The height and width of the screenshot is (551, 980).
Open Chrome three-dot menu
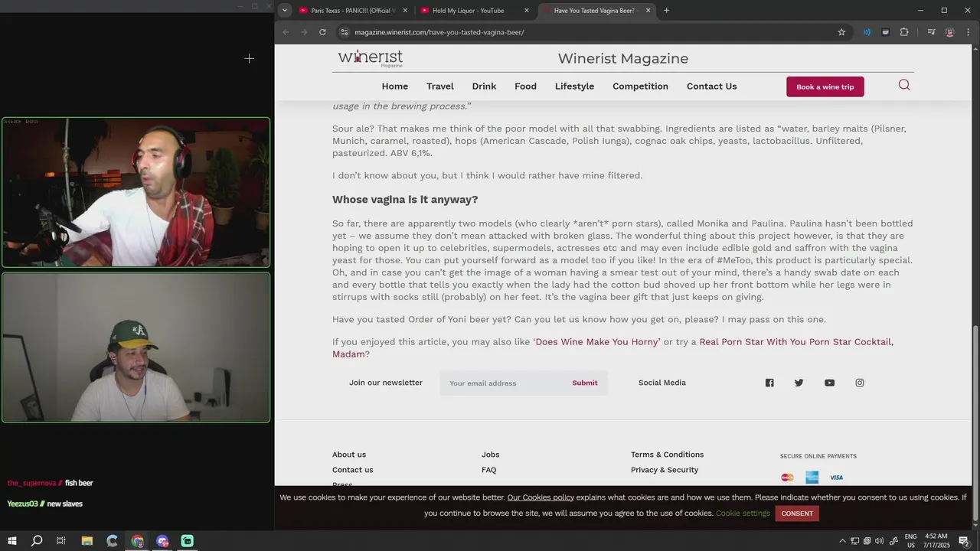tap(969, 32)
